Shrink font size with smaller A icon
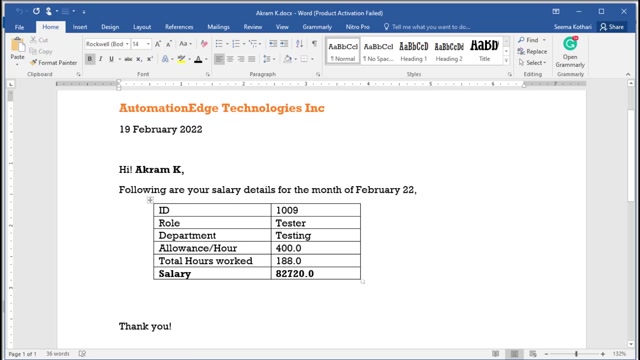The image size is (640, 360). click(x=169, y=44)
